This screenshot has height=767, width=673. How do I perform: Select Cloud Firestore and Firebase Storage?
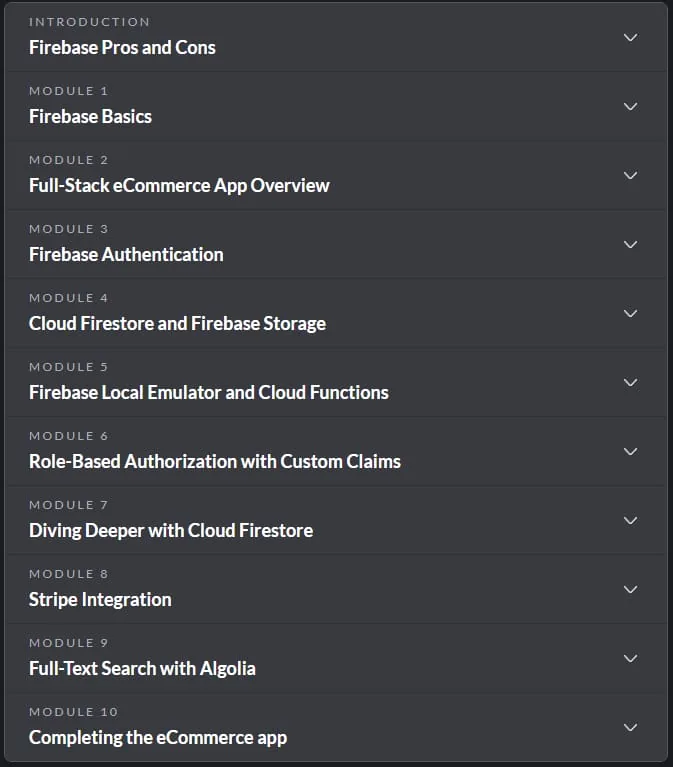click(x=178, y=324)
